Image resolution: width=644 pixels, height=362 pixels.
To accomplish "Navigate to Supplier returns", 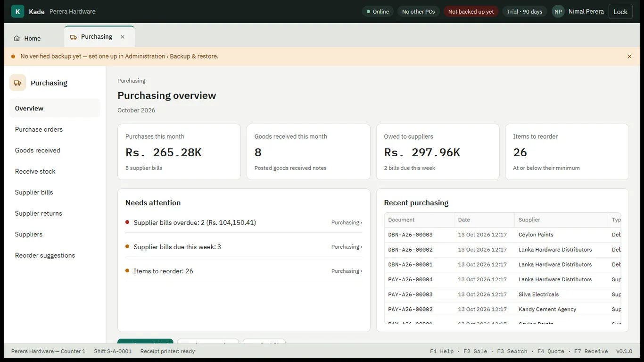I will tap(55, 213).
